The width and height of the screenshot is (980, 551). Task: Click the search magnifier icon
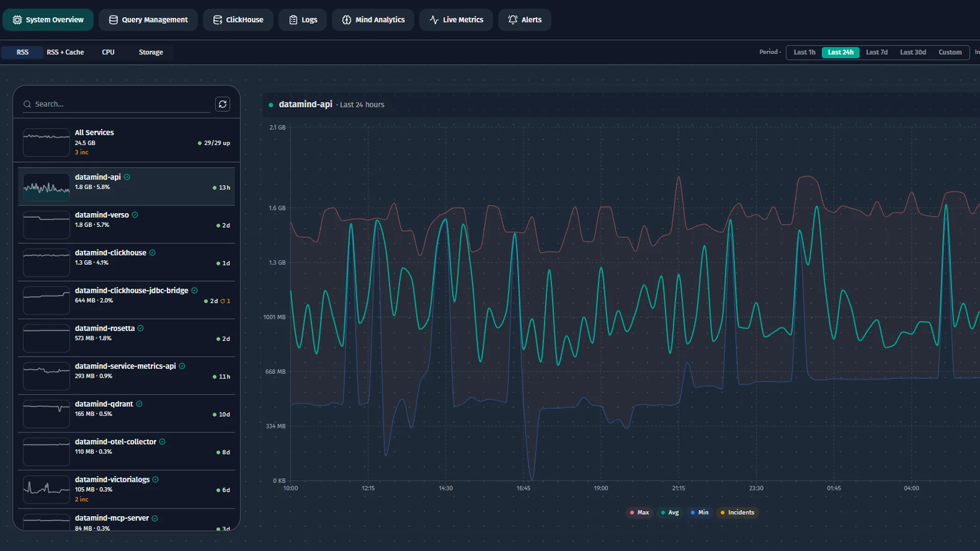pyautogui.click(x=28, y=104)
